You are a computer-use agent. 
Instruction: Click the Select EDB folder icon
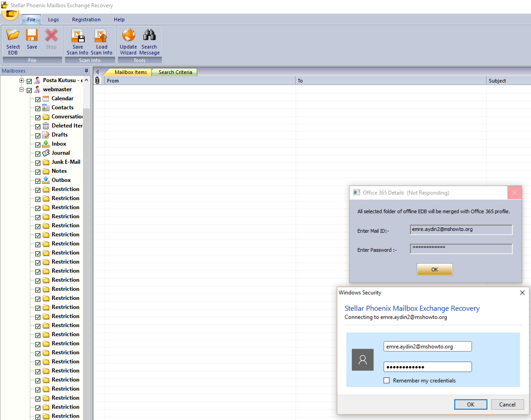(x=13, y=35)
